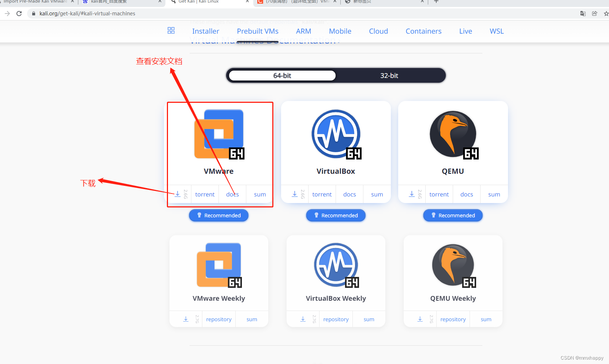The width and height of the screenshot is (609, 364).
Task: Download the VMware 64-bit image
Action: coord(178,194)
